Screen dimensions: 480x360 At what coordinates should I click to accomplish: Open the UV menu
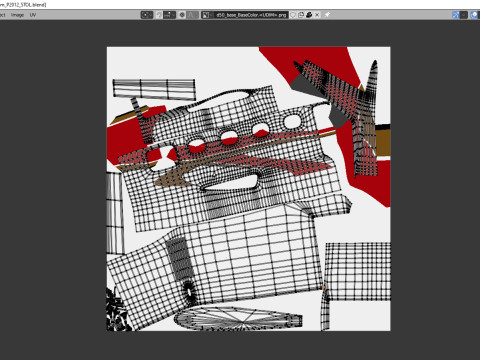33,15
